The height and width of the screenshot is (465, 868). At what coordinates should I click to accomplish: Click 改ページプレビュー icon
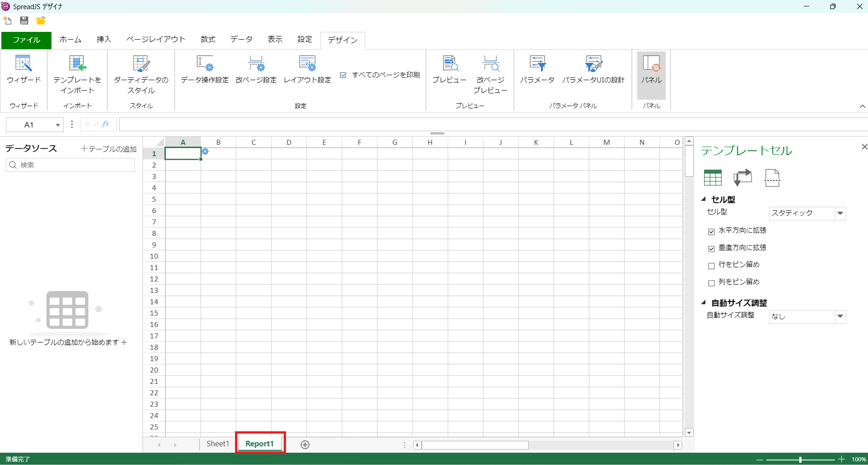click(490, 74)
